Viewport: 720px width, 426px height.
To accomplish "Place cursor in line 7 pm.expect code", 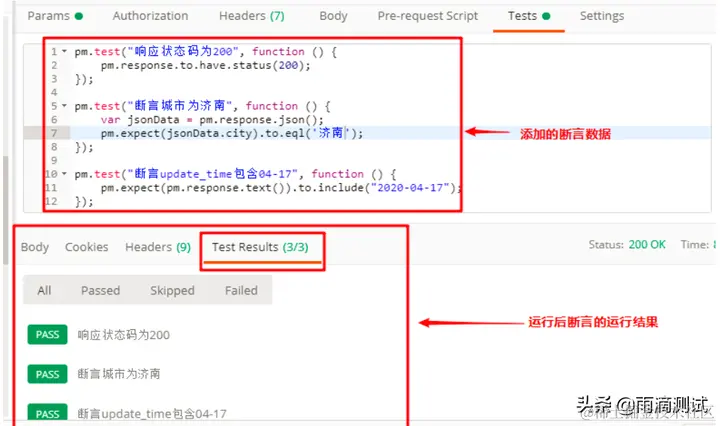I will (x=232, y=133).
